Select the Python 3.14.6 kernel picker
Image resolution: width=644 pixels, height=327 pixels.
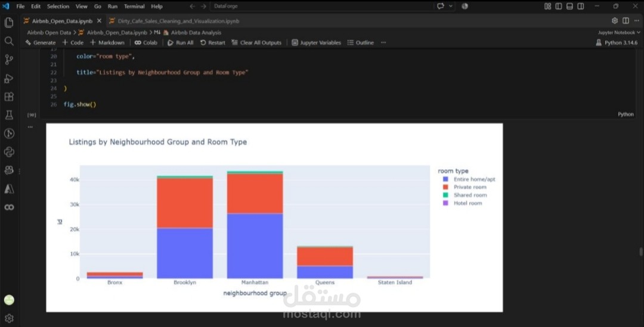click(617, 42)
